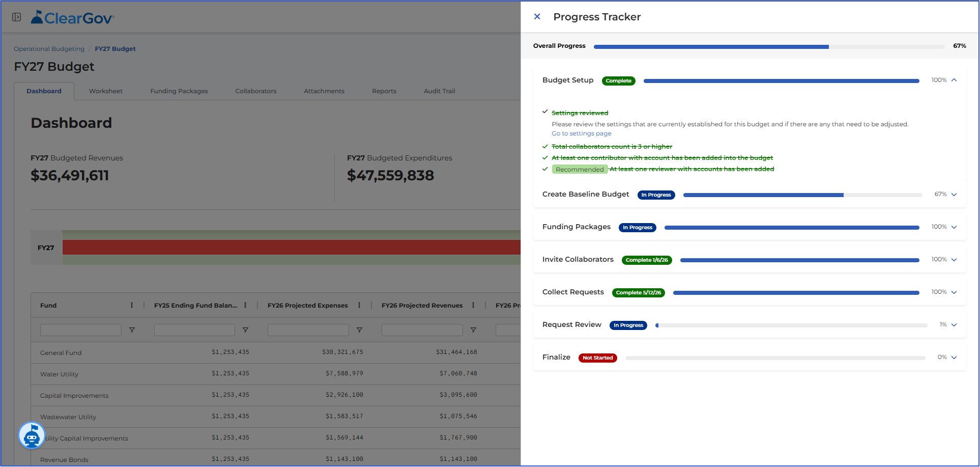Collapse the Budget Setup section

coord(954,80)
